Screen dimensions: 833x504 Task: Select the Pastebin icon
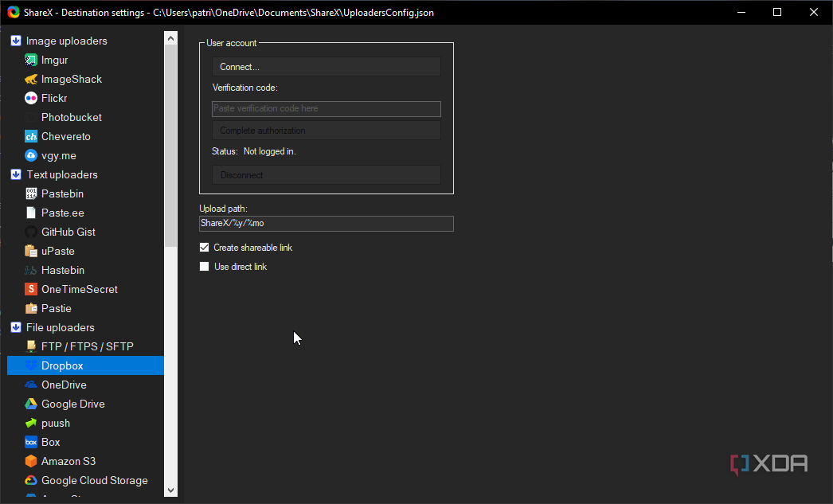[31, 193]
